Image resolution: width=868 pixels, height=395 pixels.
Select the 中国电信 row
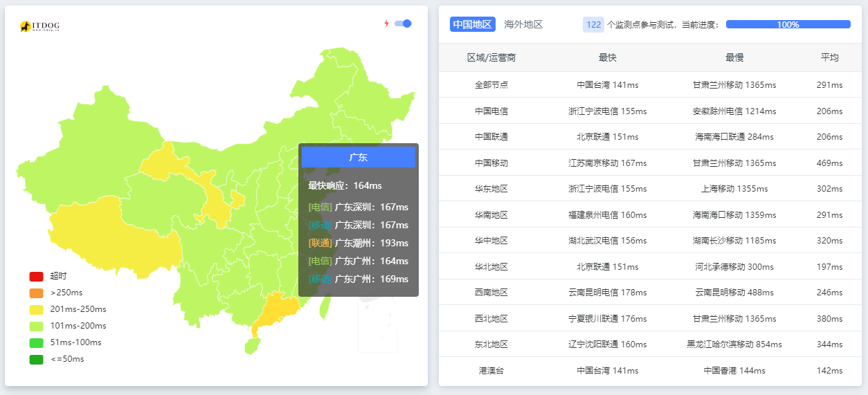(491, 111)
